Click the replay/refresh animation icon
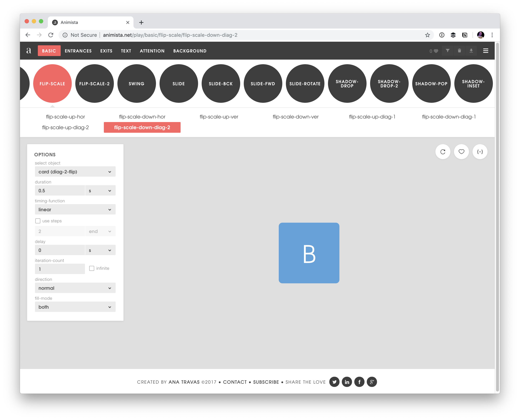The height and width of the screenshot is (420, 520). pyautogui.click(x=443, y=151)
